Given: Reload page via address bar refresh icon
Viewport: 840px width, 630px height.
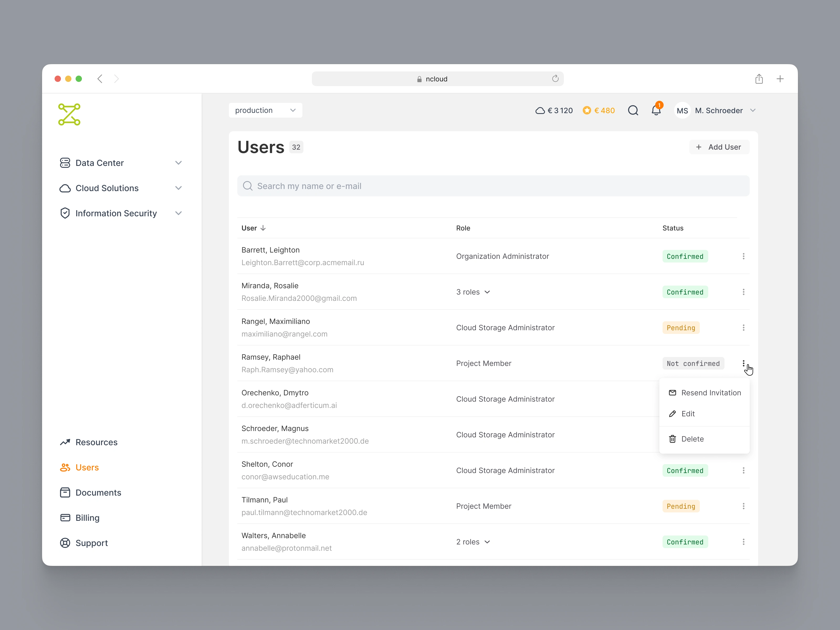Looking at the screenshot, I should coord(555,78).
